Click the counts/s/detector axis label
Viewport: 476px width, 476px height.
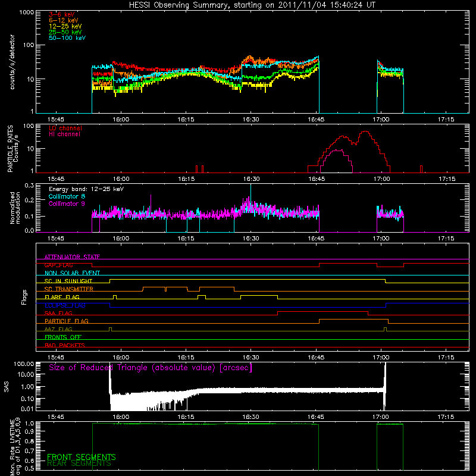point(12,62)
